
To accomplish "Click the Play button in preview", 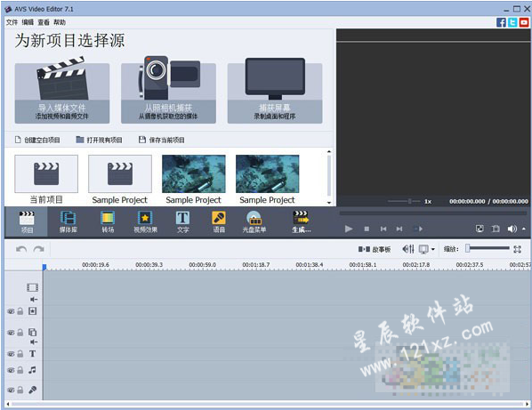I will tap(349, 229).
